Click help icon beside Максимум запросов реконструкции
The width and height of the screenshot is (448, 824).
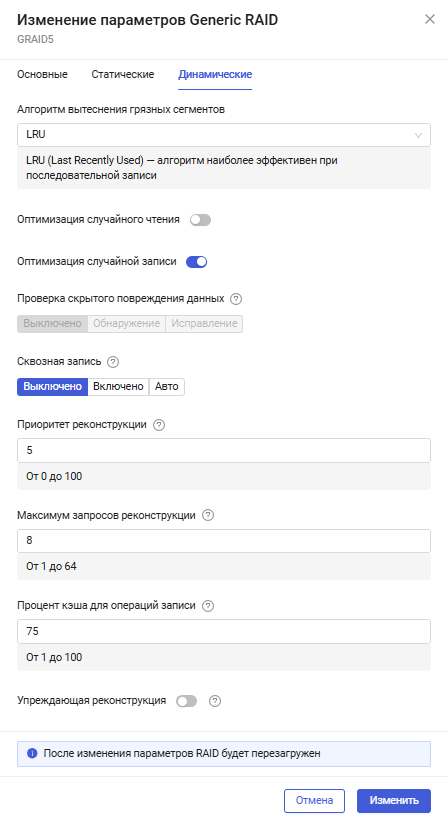click(208, 516)
